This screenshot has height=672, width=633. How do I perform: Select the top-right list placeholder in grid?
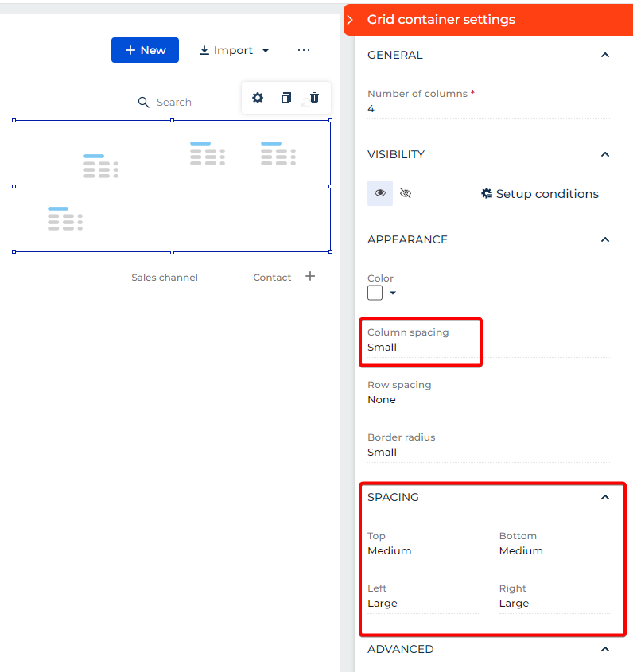278,153
